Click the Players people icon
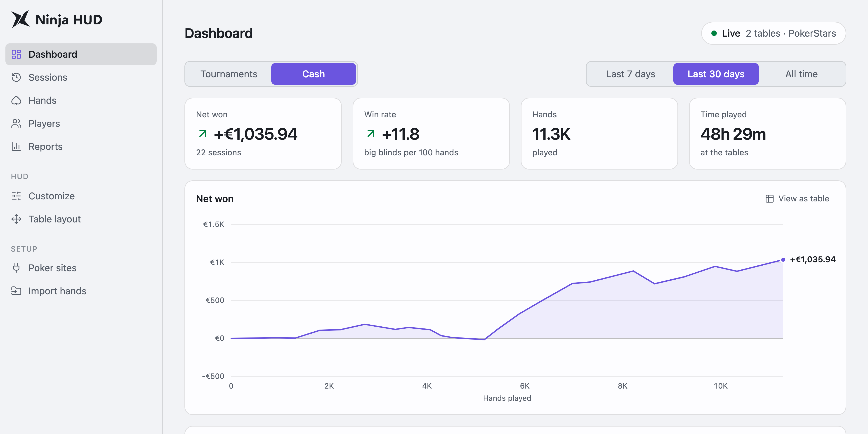The height and width of the screenshot is (434, 868). [16, 123]
